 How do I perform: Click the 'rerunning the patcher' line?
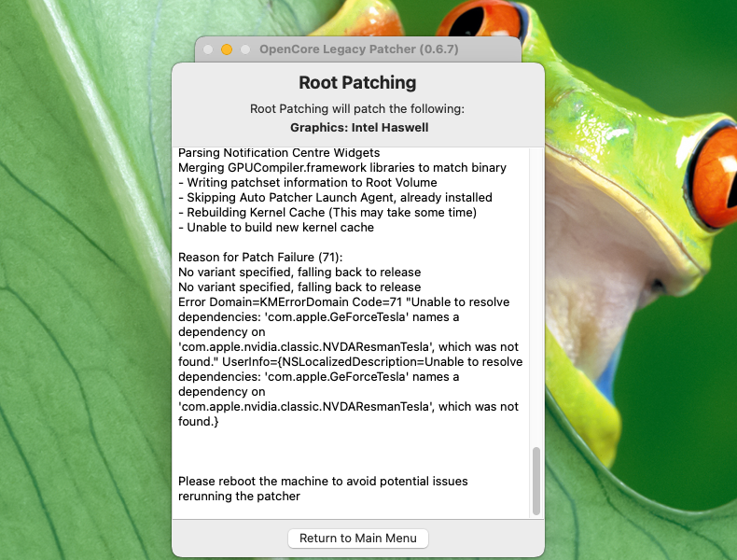coord(239,496)
